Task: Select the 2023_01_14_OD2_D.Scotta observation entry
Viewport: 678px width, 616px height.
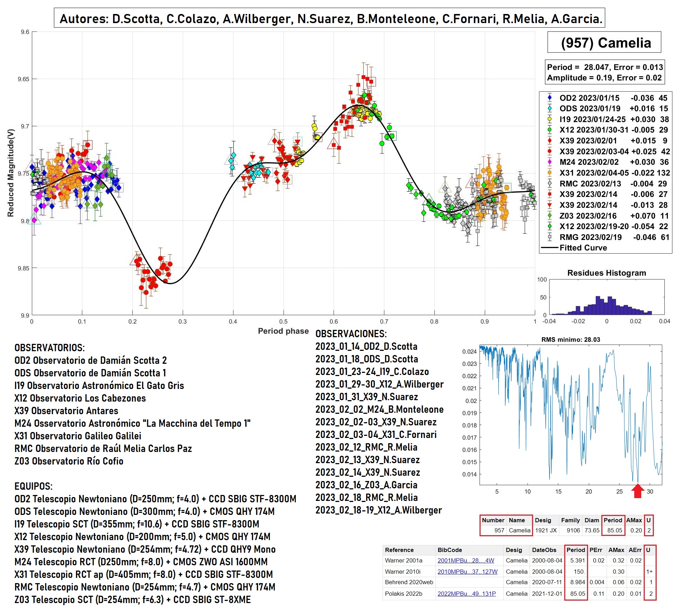Action: (x=366, y=346)
